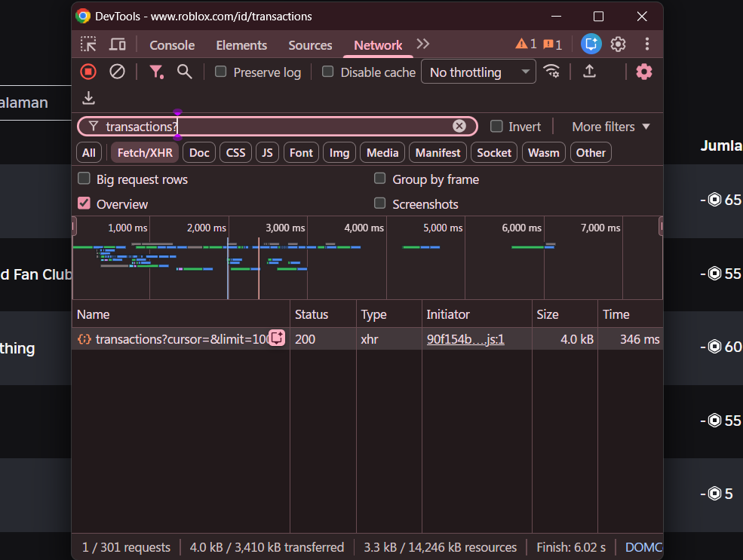Screen dimensions: 743x560
Task: Expand the More filters menu
Action: tap(609, 126)
